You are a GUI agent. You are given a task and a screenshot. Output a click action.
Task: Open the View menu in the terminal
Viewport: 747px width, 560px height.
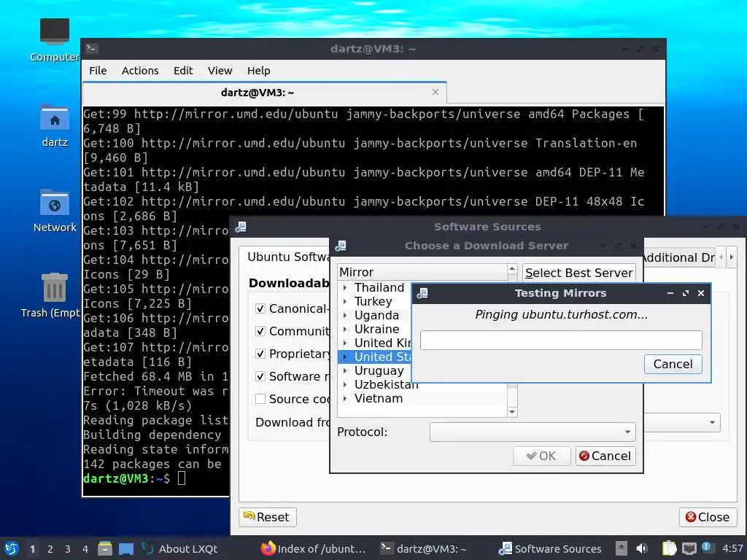220,71
